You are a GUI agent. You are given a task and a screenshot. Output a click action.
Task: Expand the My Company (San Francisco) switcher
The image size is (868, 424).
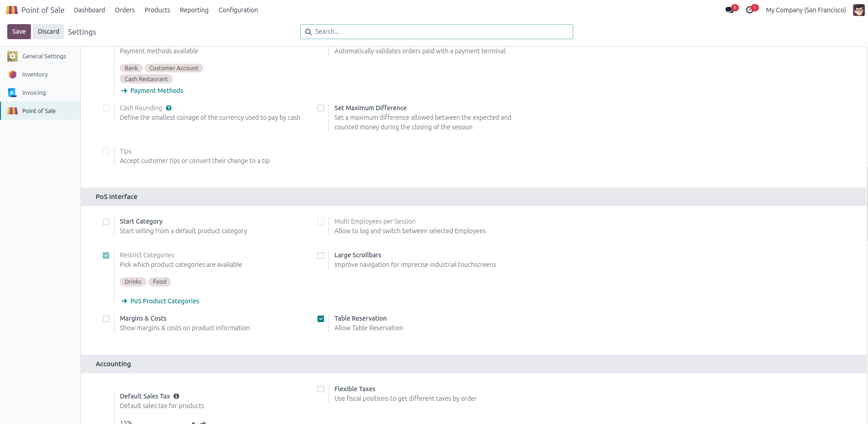806,10
